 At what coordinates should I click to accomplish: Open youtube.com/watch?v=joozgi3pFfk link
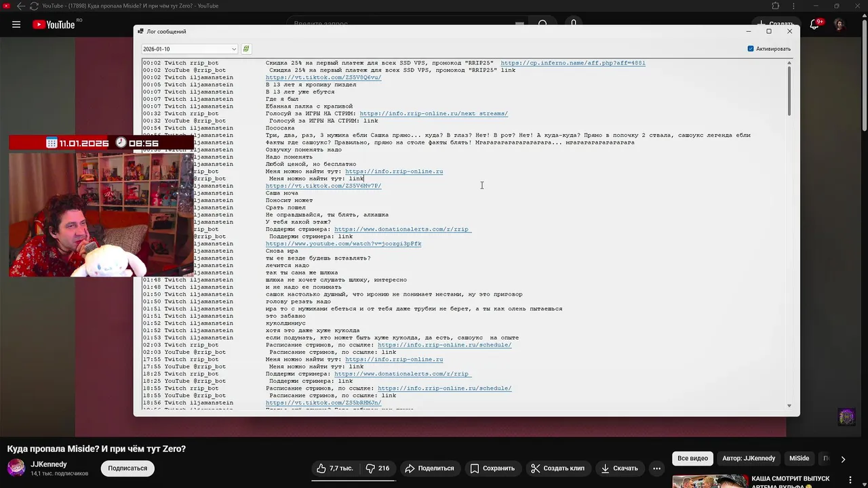pyautogui.click(x=343, y=243)
